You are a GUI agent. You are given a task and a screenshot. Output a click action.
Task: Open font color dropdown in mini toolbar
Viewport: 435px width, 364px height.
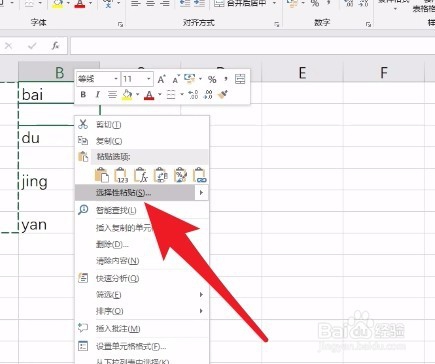[x=160, y=95]
